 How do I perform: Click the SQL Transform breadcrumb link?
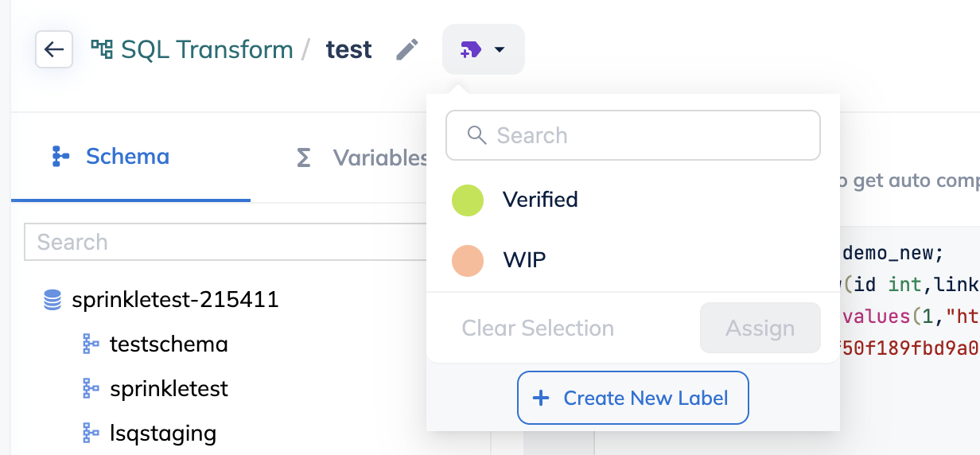point(206,49)
